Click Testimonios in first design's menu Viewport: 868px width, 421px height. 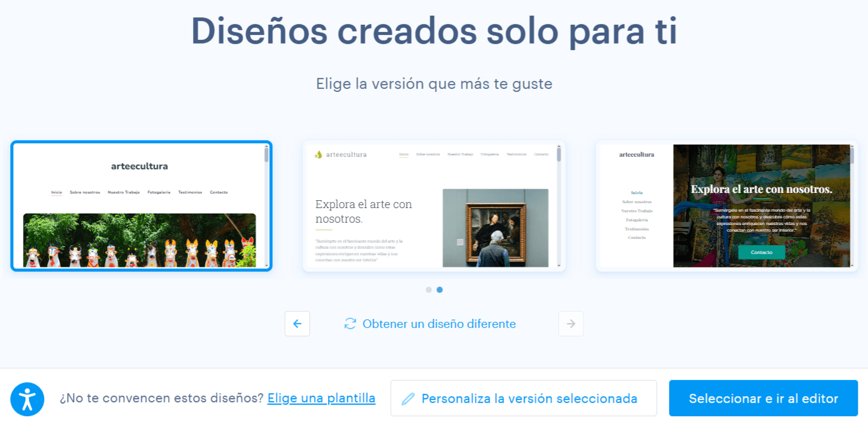click(x=190, y=192)
